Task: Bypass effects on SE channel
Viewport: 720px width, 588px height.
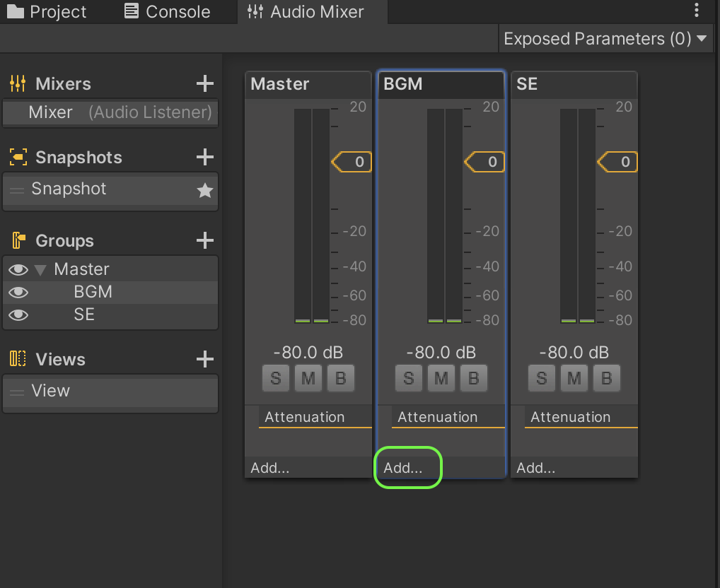Action: pyautogui.click(x=607, y=378)
